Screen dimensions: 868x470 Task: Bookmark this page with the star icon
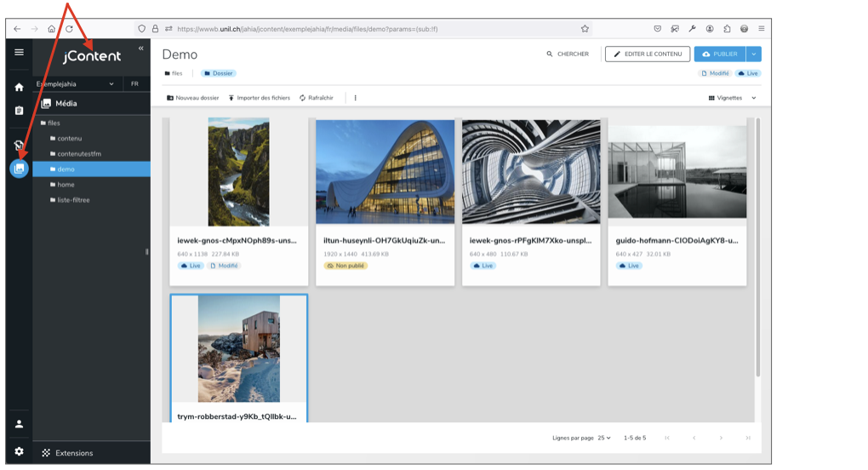pyautogui.click(x=585, y=28)
